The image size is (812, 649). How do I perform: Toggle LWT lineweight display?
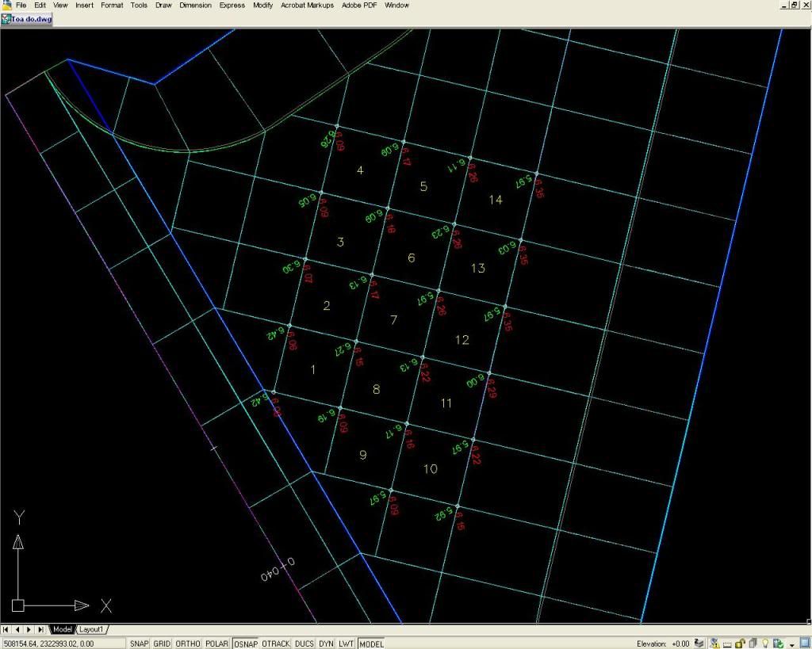point(346,643)
